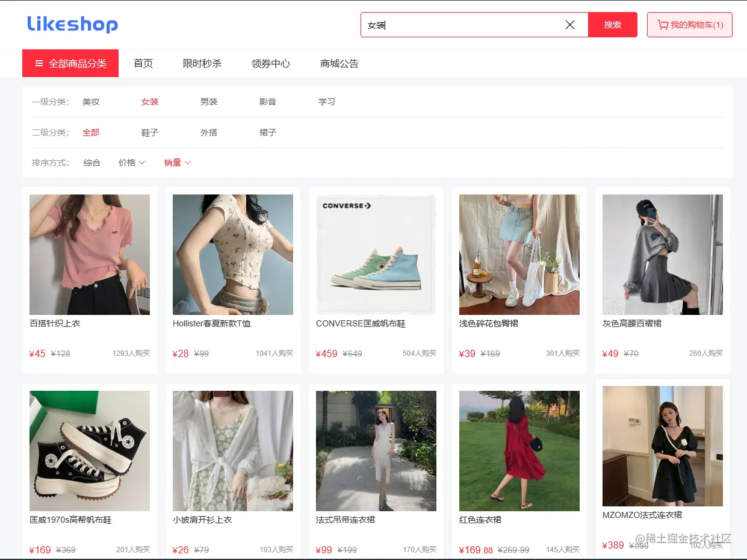Click the ¥45 price
This screenshot has height=560, width=747.
pos(37,353)
